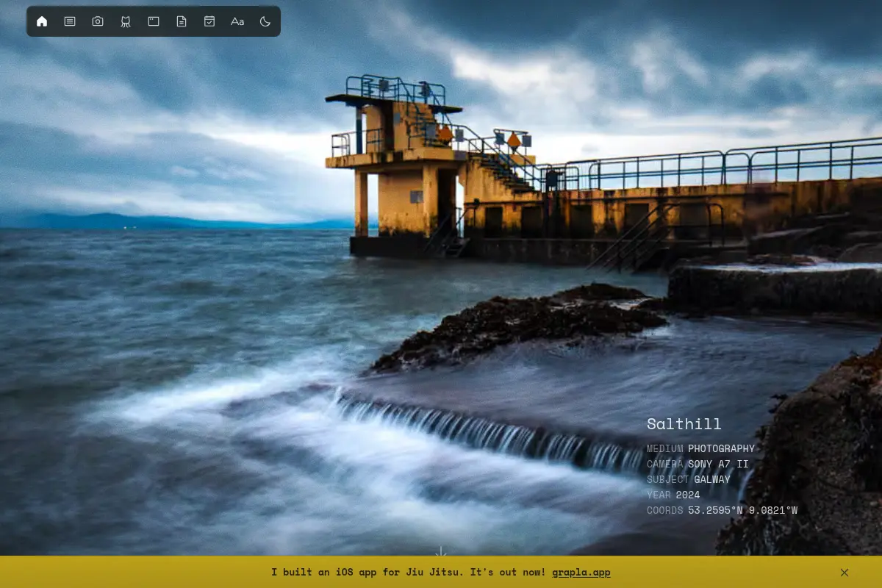Open the browser window icon
This screenshot has width=882, height=588.
tap(154, 21)
